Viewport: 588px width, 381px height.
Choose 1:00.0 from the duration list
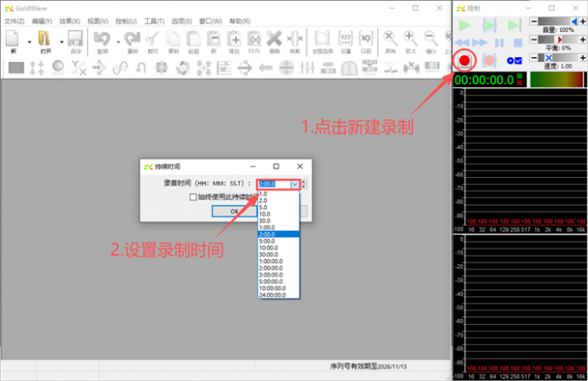pos(278,227)
